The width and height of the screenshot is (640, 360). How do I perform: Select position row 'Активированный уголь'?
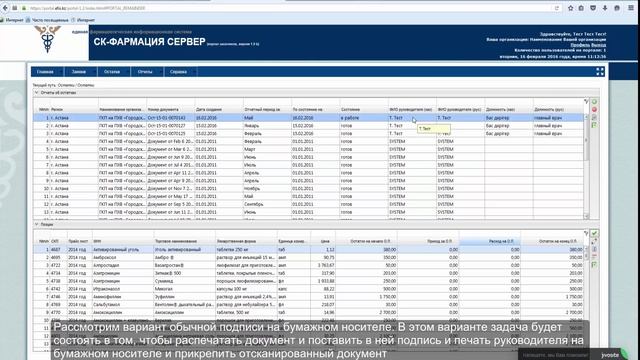(x=309, y=249)
